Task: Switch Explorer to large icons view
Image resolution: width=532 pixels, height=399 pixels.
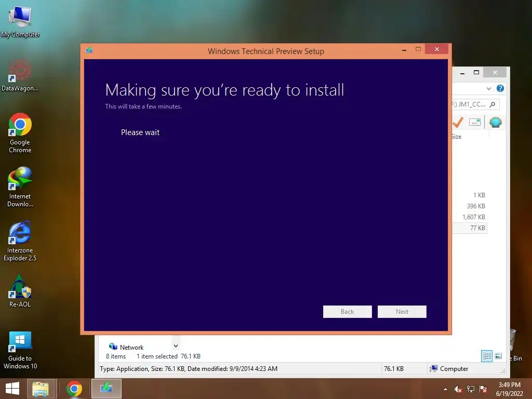Action: [x=498, y=356]
